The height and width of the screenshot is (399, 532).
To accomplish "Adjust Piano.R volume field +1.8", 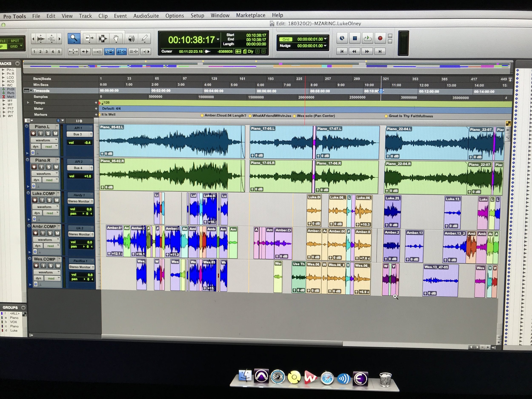I will pos(80,176).
